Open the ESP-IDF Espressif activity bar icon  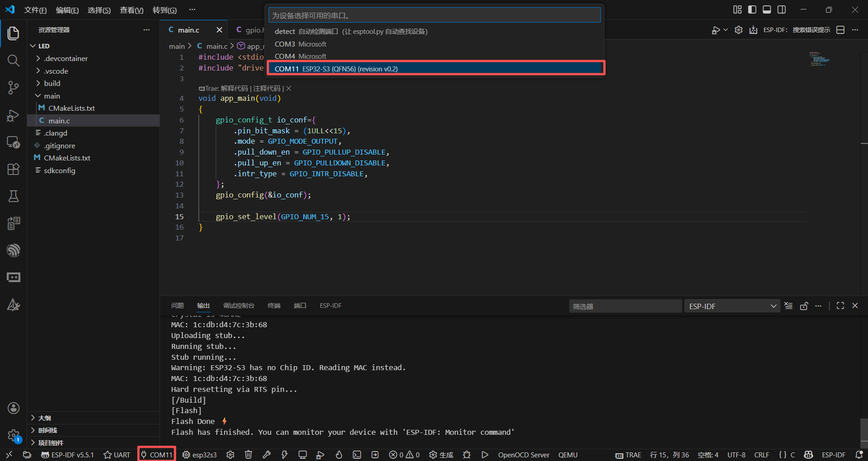[x=14, y=250]
